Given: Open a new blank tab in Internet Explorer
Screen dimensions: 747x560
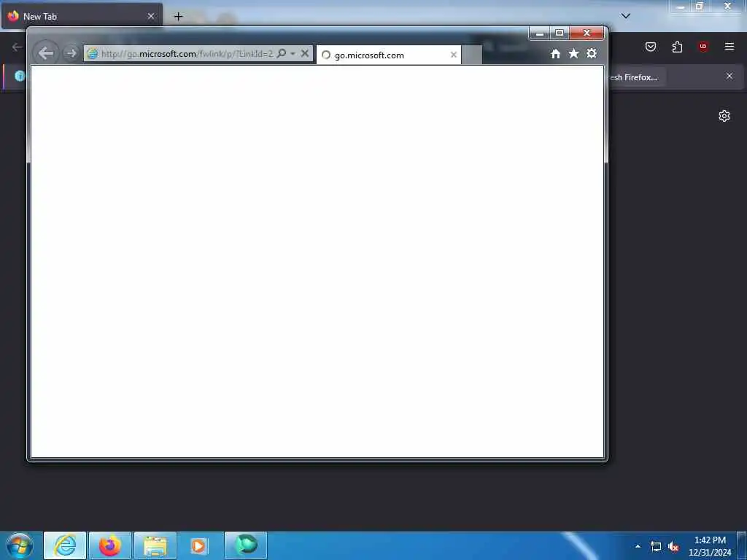Looking at the screenshot, I should tap(472, 55).
